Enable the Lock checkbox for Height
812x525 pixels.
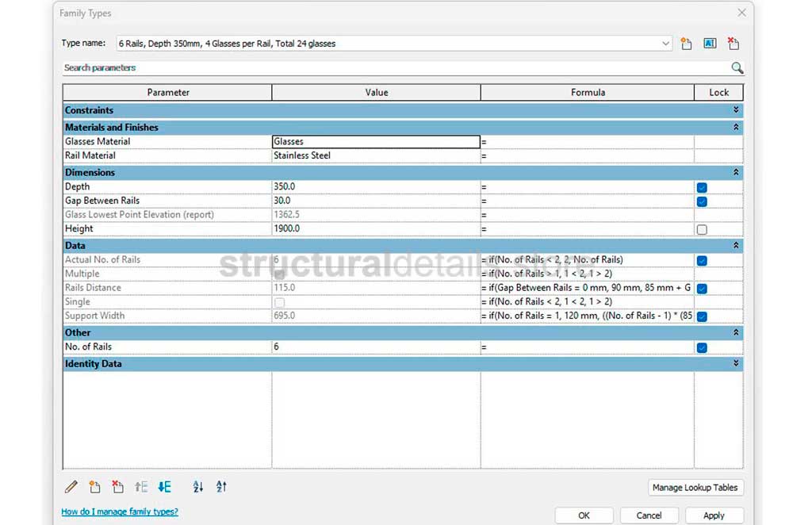coord(702,230)
